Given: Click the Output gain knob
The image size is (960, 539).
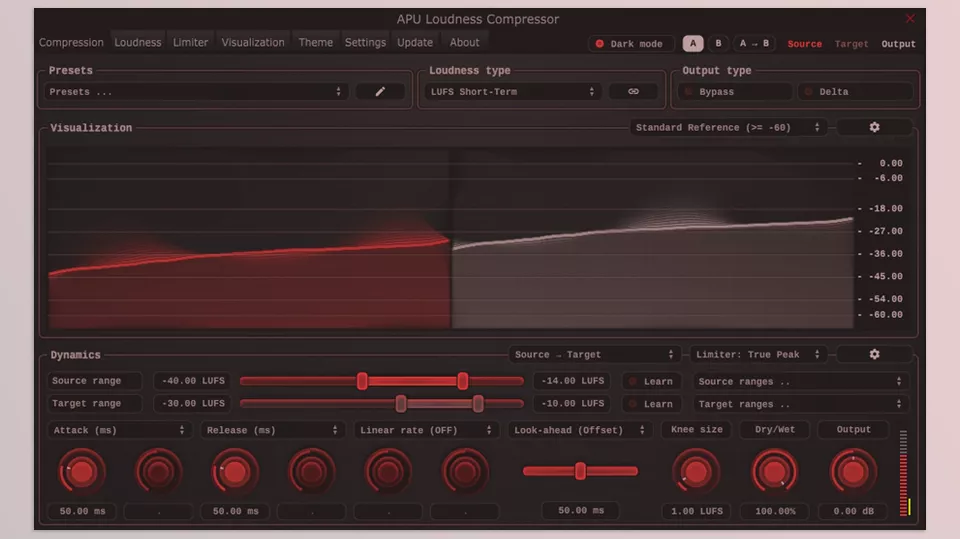Looking at the screenshot, I should point(853,472).
